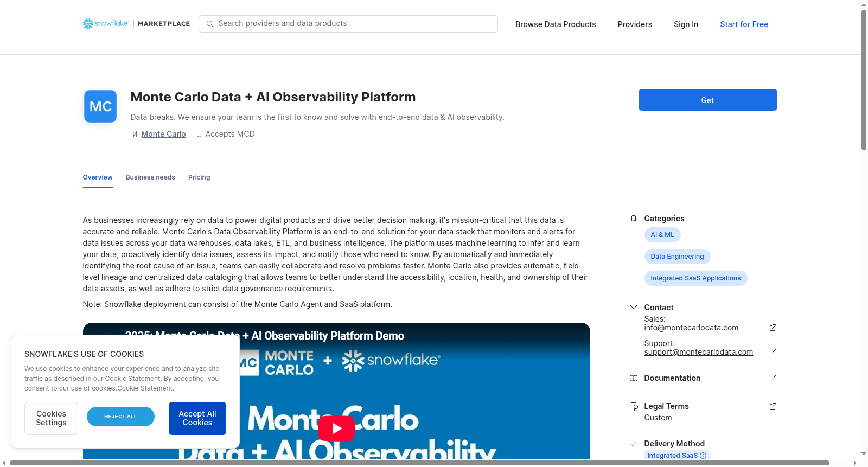Click the Snowflake logo icon

[x=88, y=24]
